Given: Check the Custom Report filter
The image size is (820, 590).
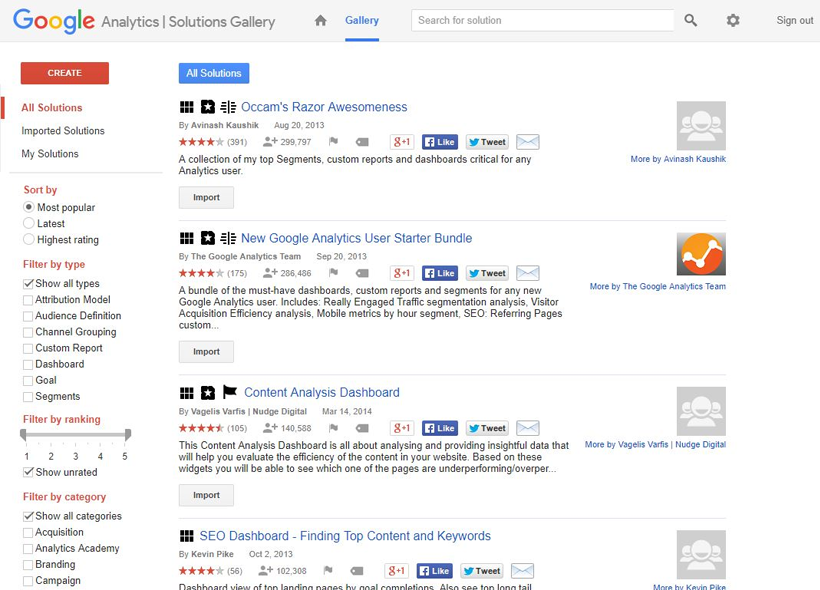Looking at the screenshot, I should 28,349.
